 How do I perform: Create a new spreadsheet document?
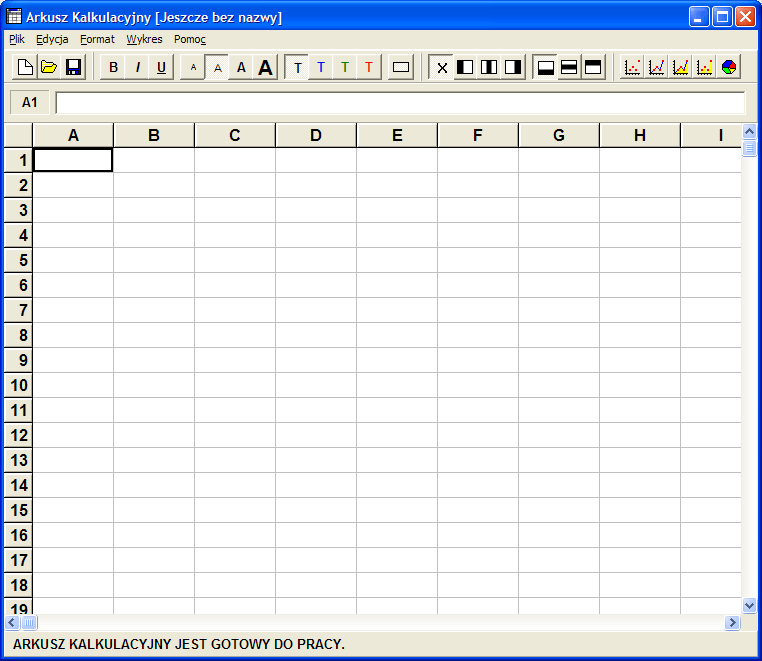coord(25,67)
